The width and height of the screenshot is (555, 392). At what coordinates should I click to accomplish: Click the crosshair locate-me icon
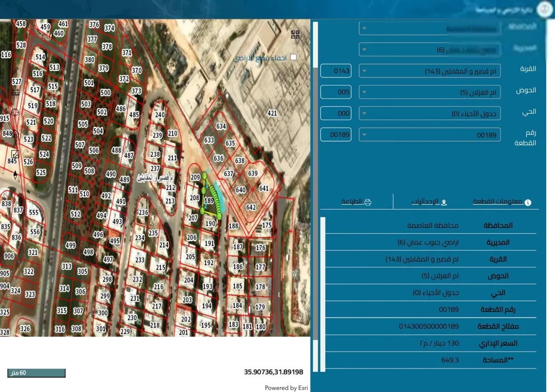15,113
